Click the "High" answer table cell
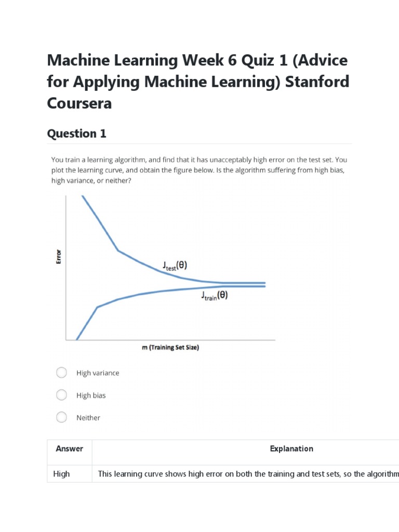The height and width of the screenshot is (532, 399). (61, 474)
